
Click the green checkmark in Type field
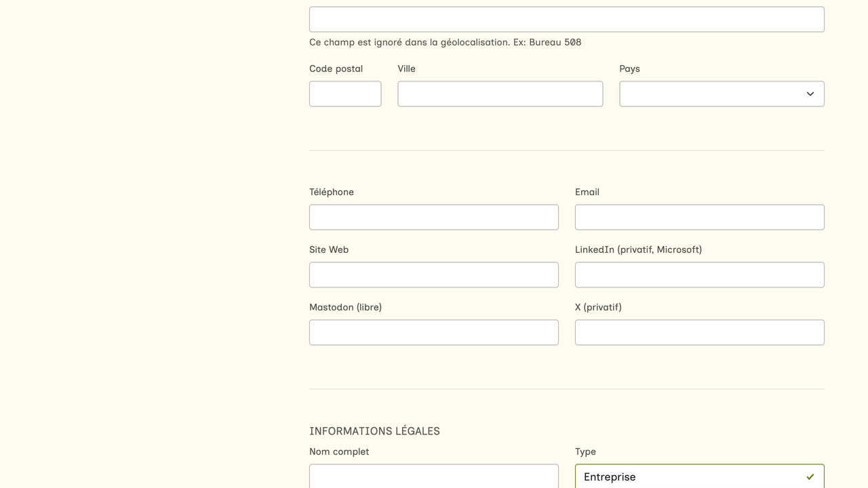pyautogui.click(x=810, y=477)
